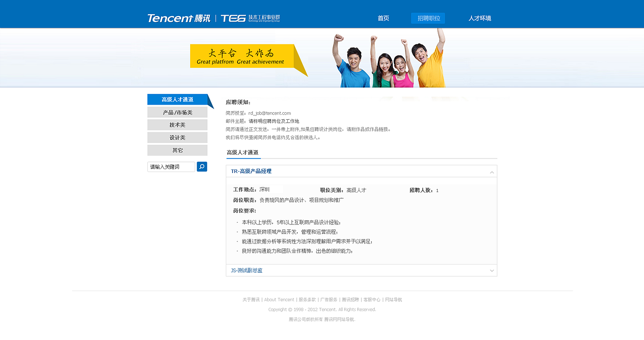644x340 pixels.
Task: Click the 邮件主题 instruction line
Action: click(263, 121)
